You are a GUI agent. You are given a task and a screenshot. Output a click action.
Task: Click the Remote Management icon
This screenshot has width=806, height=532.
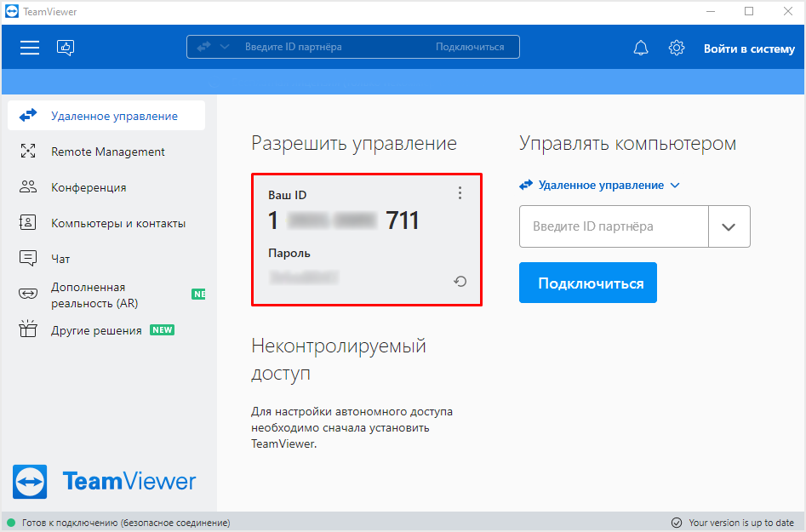pos(28,152)
